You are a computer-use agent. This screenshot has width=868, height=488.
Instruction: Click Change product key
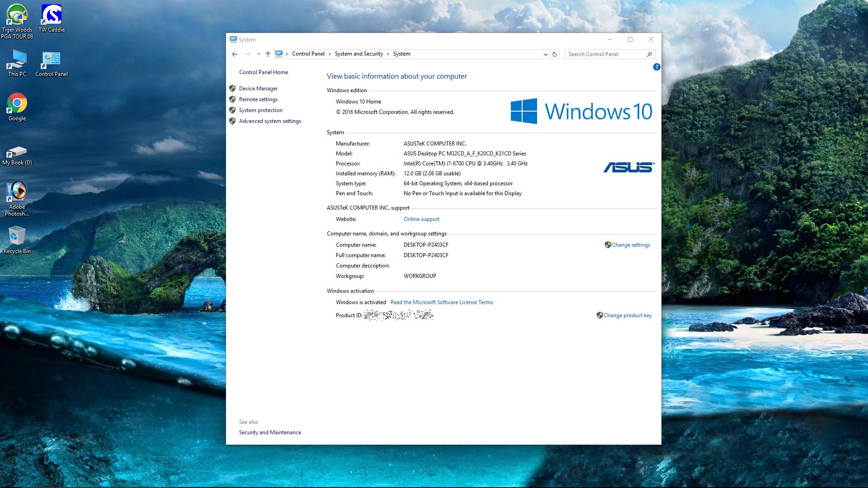click(627, 315)
